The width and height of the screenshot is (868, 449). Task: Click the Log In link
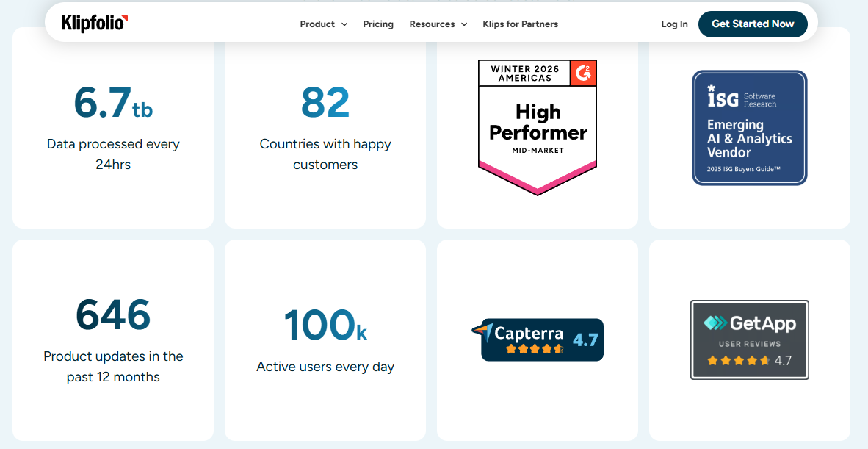coord(674,24)
